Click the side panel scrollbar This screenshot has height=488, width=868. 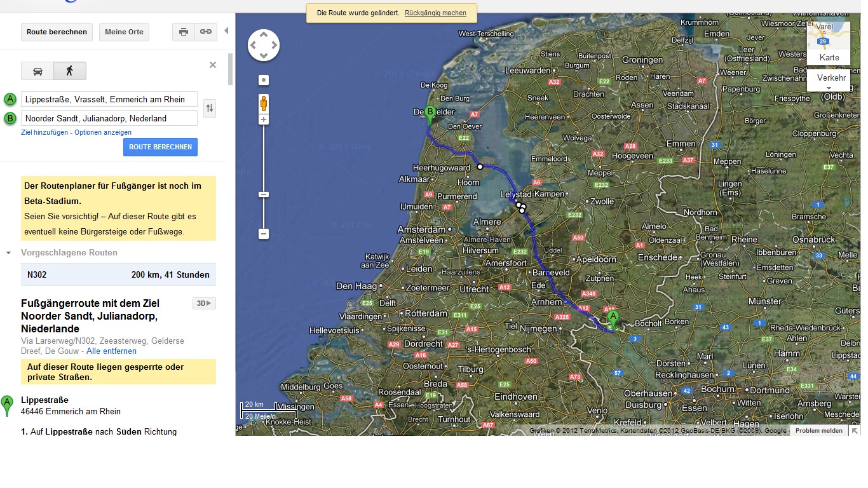click(230, 69)
